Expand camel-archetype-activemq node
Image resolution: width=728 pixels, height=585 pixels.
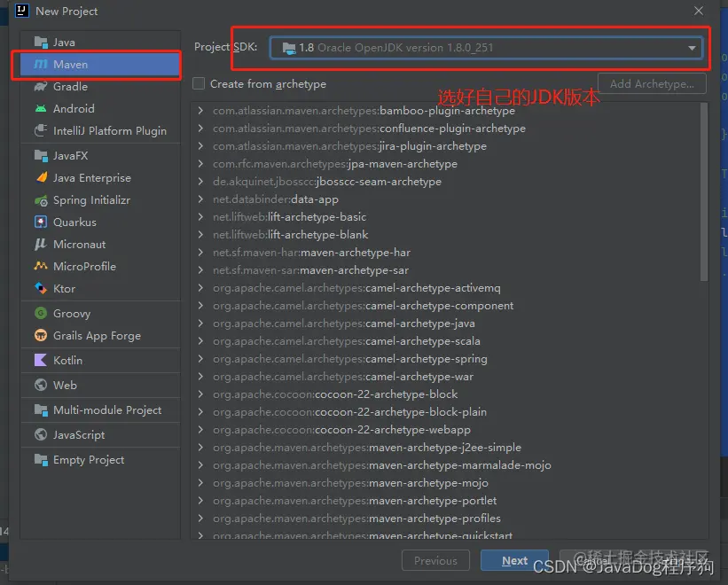(200, 288)
